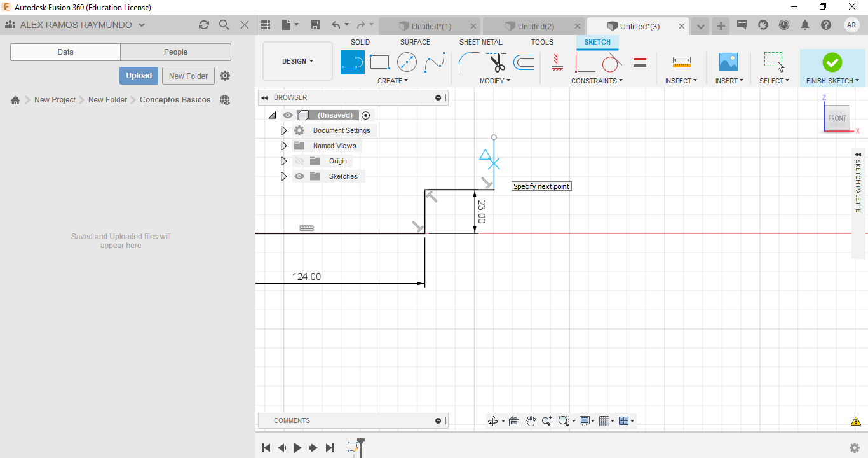Open the job status clock icon
Screen dimensions: 868x458
pos(784,25)
